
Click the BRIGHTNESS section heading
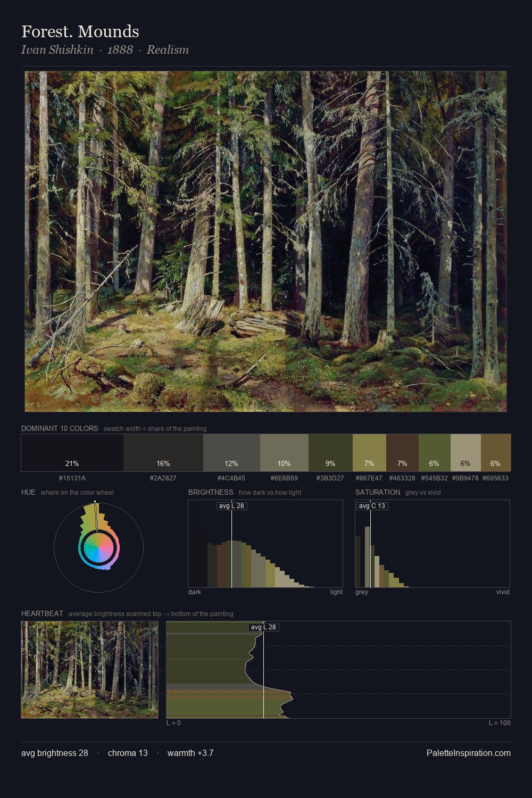pos(211,492)
